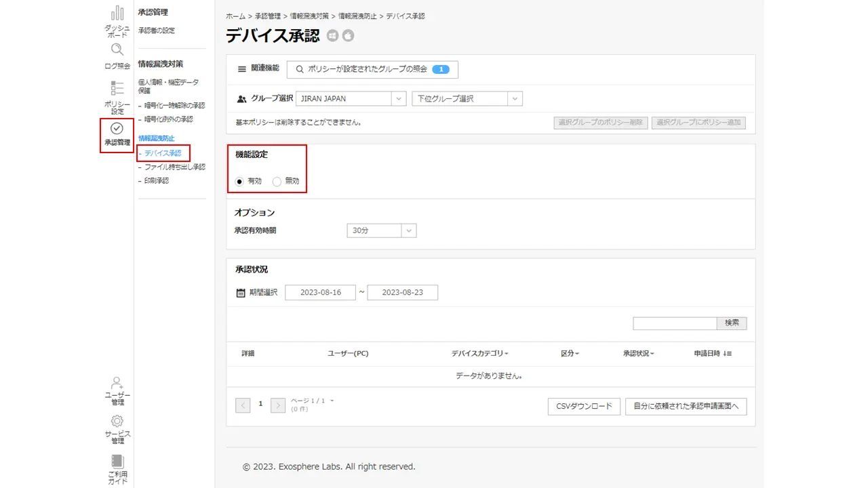Open the ユーザー管理 sidebar icon
Screen dimensions: 868x488
(117, 383)
